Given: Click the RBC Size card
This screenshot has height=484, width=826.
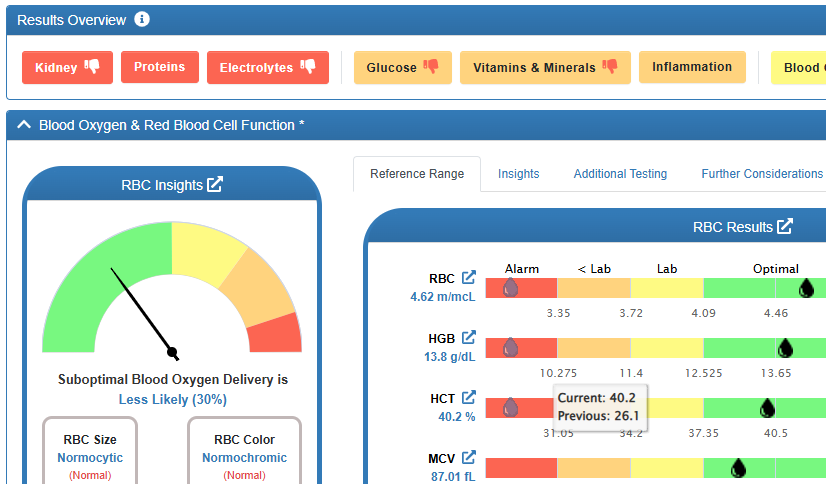Looking at the screenshot, I should point(90,451).
